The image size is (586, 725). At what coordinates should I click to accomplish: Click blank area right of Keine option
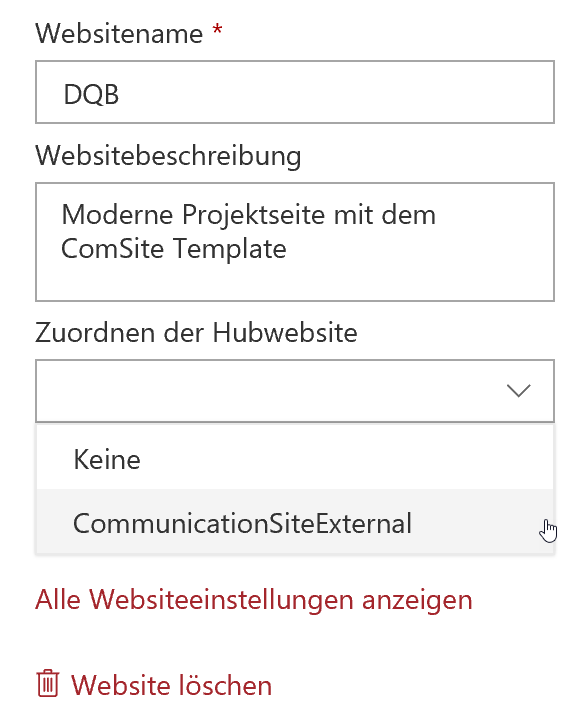pyautogui.click(x=347, y=458)
